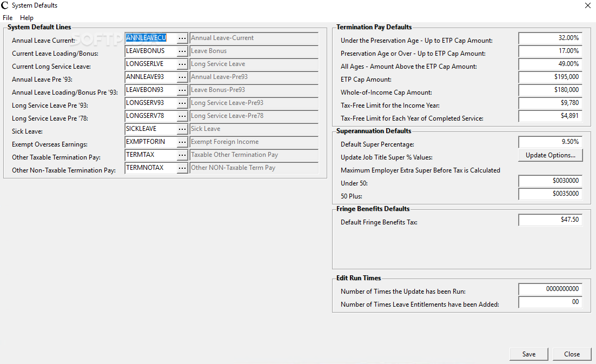596x364 pixels.
Task: Click the LONGSERV78 code field
Action: 151,116
